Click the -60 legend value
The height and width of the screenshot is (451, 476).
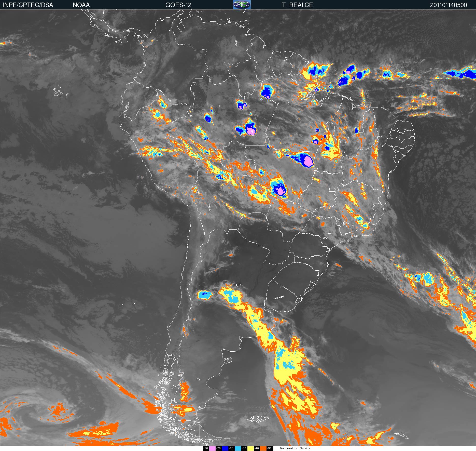[x=231, y=448]
